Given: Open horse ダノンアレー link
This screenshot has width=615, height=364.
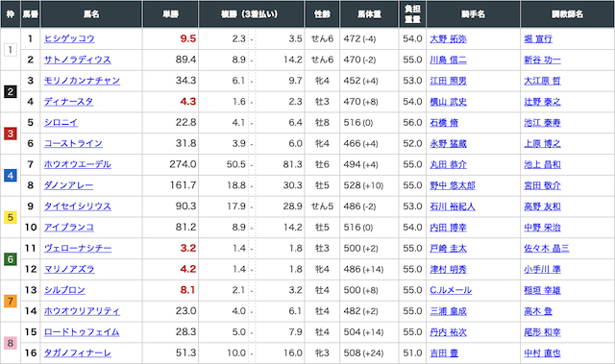Looking at the screenshot, I should [68, 185].
